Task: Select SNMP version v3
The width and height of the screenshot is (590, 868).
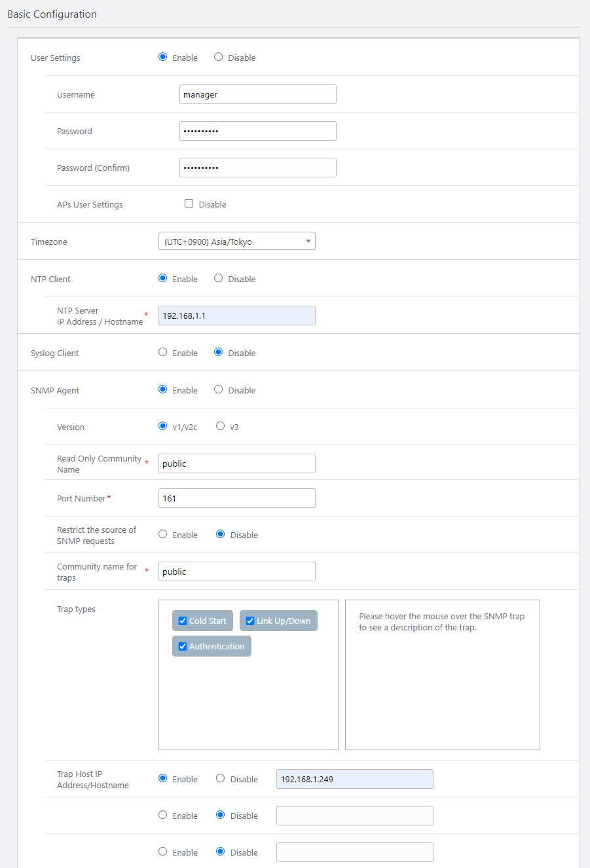Action: coord(221,426)
